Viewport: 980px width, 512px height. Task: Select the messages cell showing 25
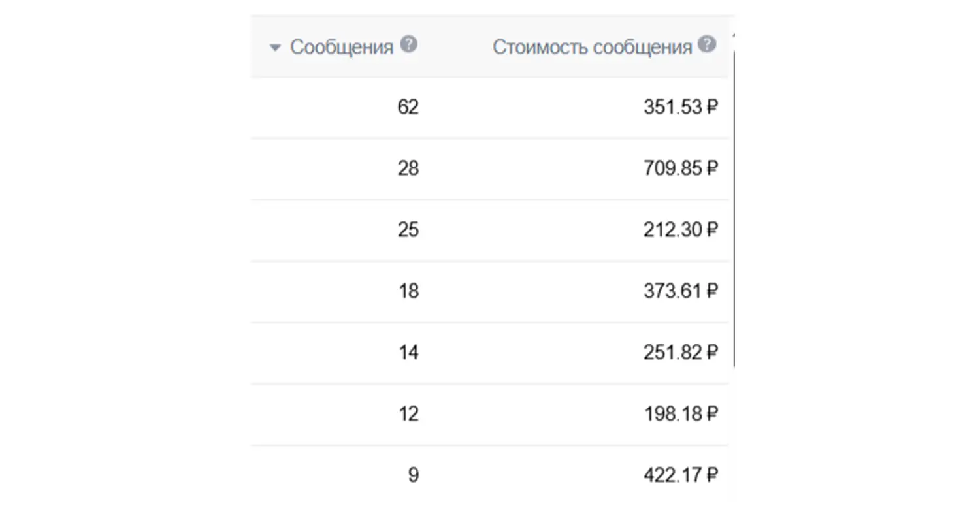point(408,230)
